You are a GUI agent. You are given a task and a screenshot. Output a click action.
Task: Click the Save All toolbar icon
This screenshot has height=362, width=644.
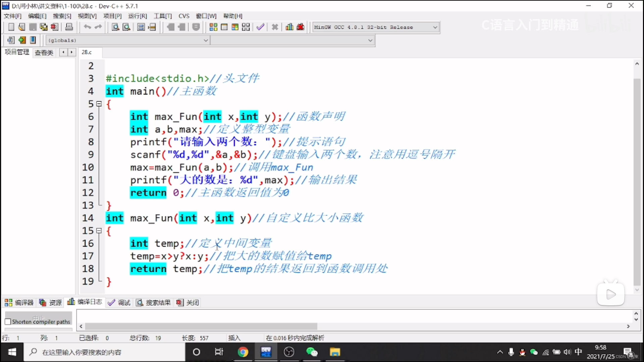pos(44,27)
